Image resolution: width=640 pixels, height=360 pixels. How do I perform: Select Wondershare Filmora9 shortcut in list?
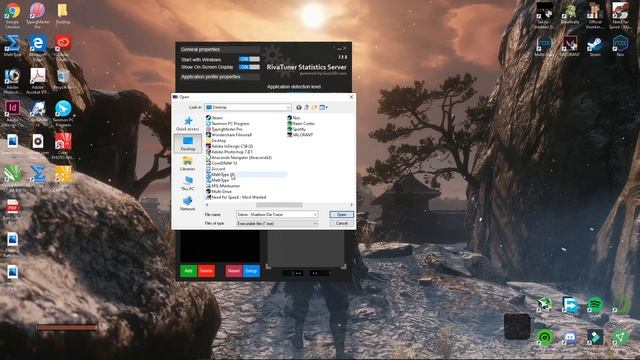pos(229,135)
